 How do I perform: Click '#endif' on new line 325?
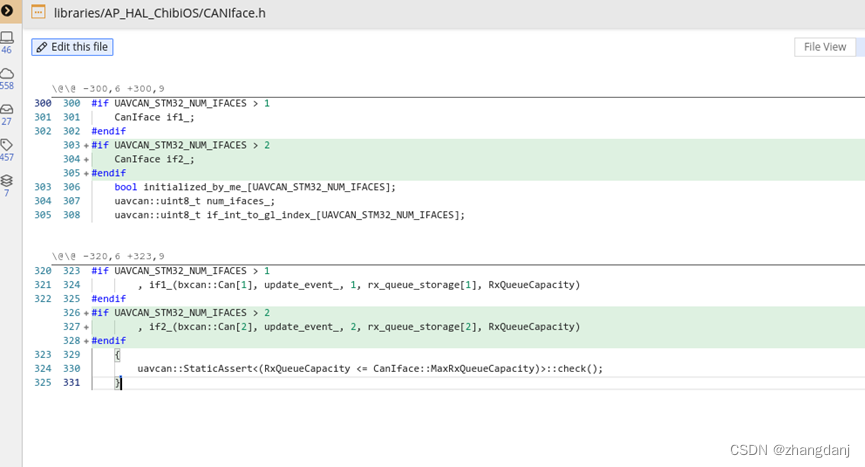[109, 299]
